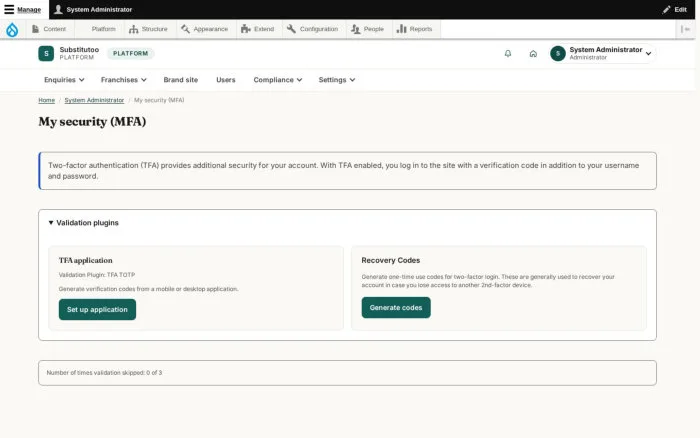Click 'Number of times validation skipped' text
Viewport: 700px width, 438px height.
[104, 372]
